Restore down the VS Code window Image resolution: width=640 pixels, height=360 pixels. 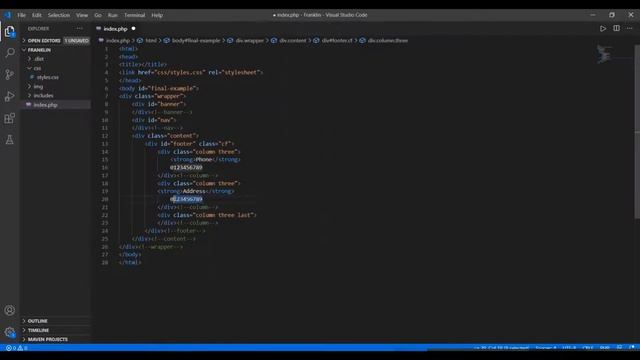[611, 15]
